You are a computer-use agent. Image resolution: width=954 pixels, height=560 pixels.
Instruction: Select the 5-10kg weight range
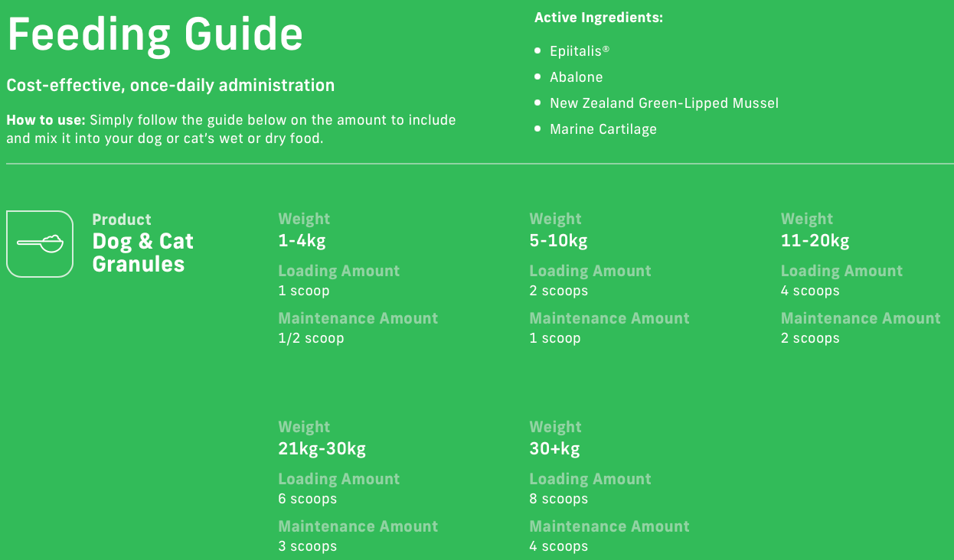tap(558, 241)
